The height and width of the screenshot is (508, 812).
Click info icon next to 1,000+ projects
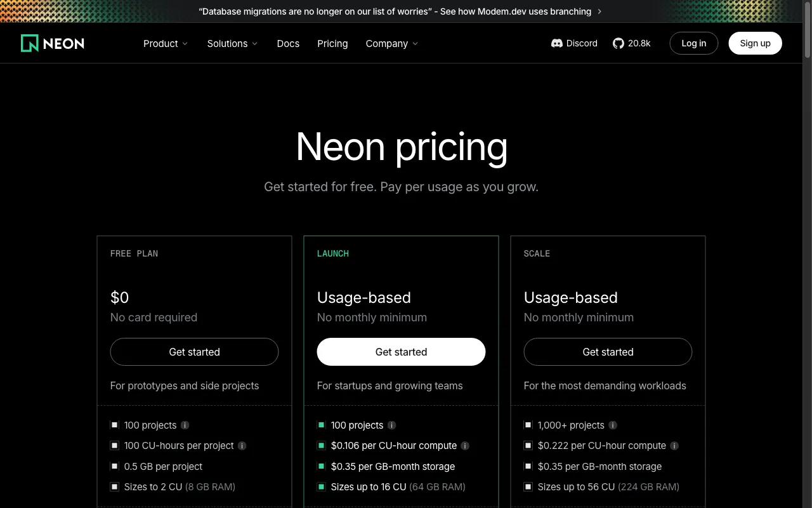coord(613,425)
